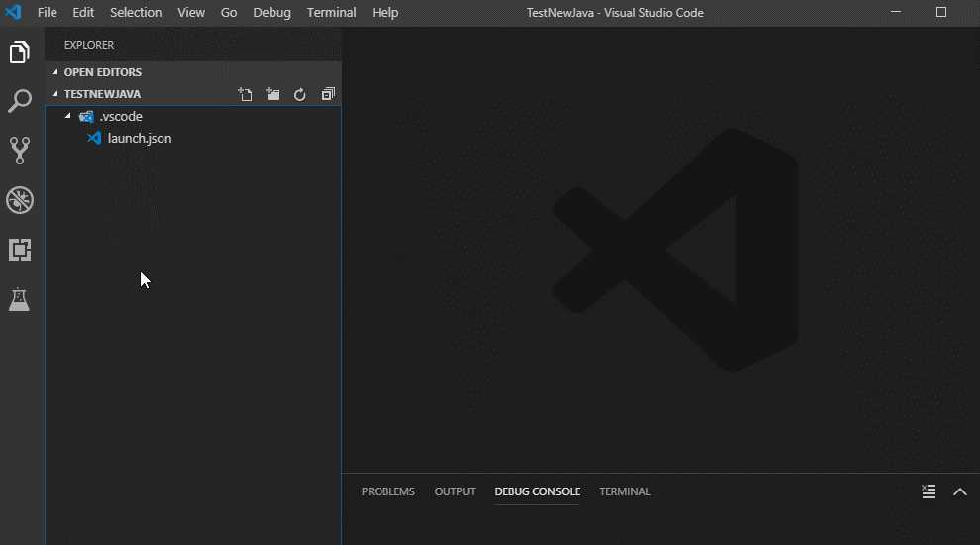Click the EXPLORER title label
This screenshot has width=980, height=545.
click(89, 45)
